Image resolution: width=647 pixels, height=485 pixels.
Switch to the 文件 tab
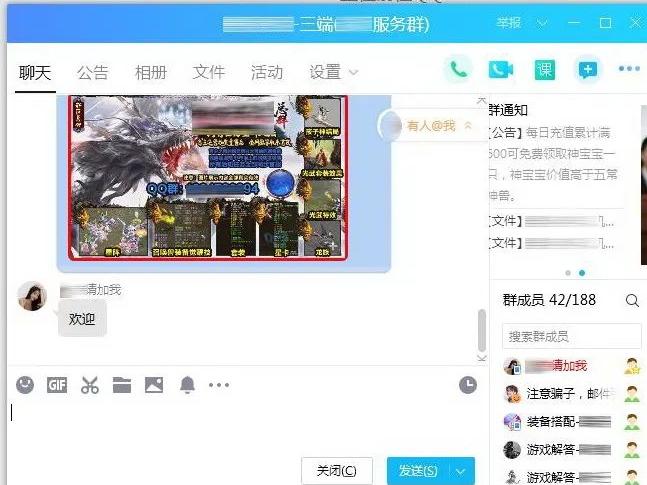pos(209,72)
